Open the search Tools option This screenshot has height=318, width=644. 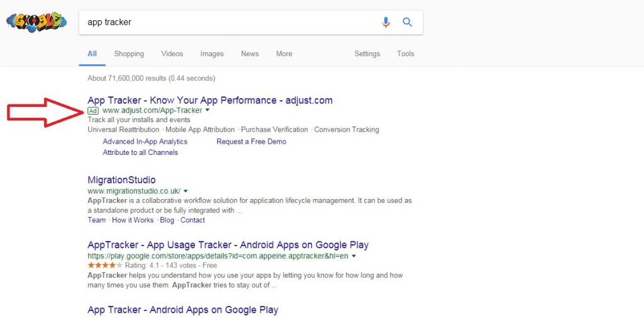click(x=405, y=54)
